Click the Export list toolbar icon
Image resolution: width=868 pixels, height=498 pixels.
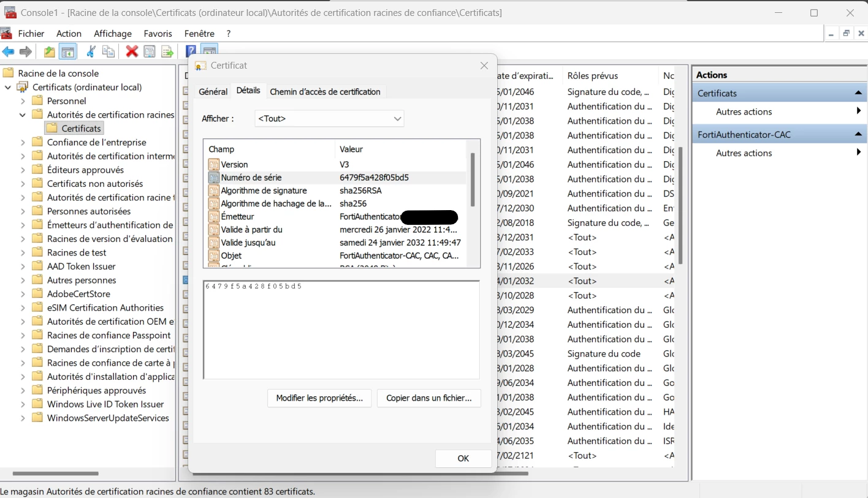tap(167, 52)
